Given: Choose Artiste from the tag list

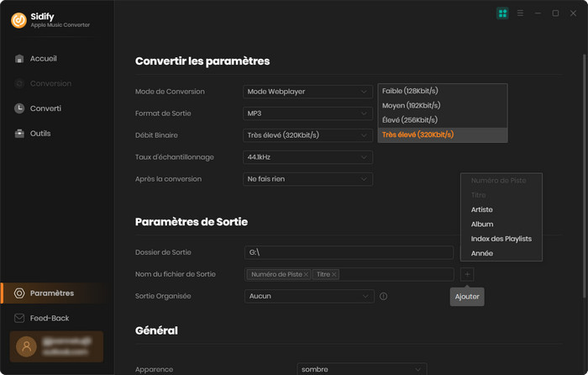Looking at the screenshot, I should point(482,209).
